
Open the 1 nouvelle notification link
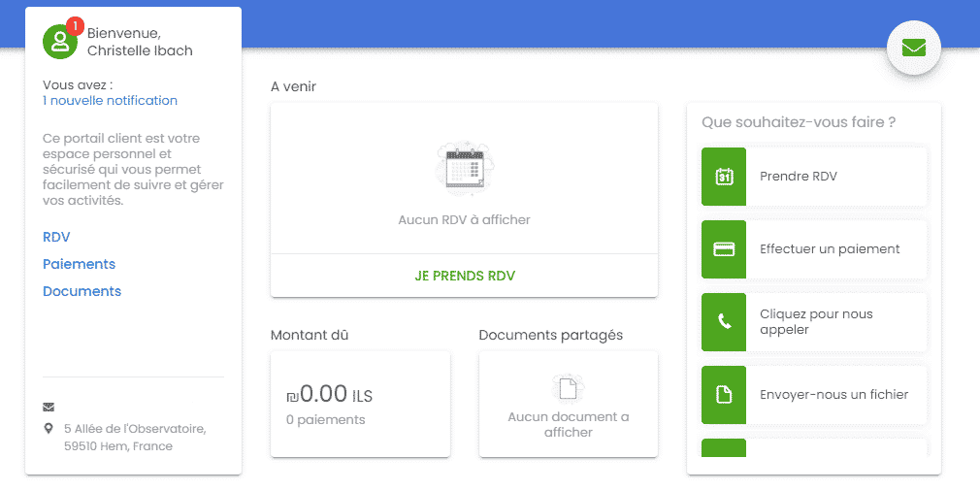(x=110, y=101)
